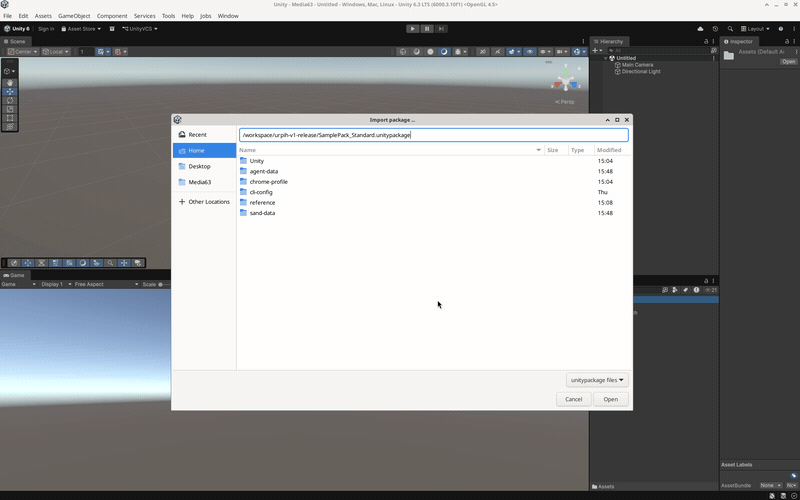Click the Play button

coord(413,29)
